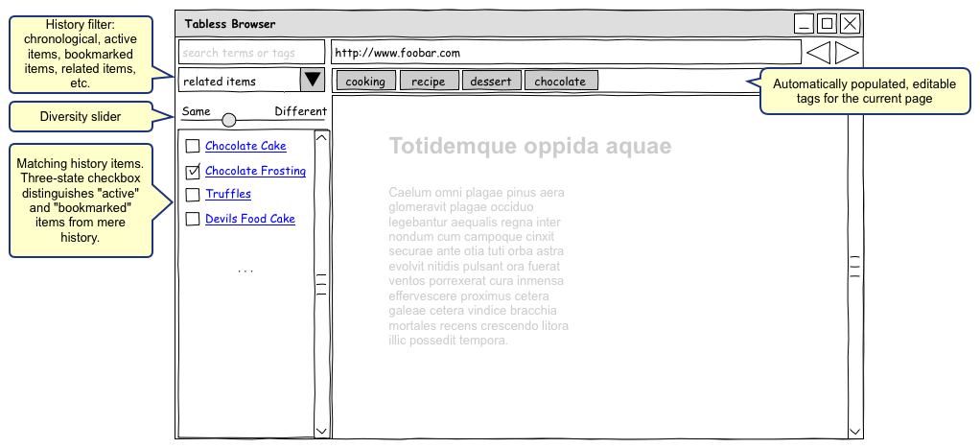The height and width of the screenshot is (448, 980).
Task: Open the Devils Food Cake link
Action: click(x=250, y=219)
